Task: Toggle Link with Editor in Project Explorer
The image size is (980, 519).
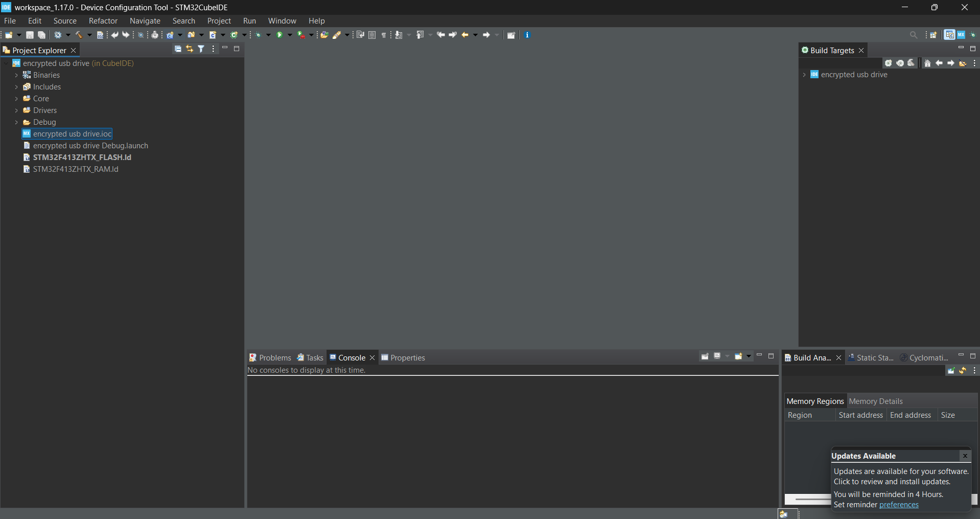Action: [189, 49]
